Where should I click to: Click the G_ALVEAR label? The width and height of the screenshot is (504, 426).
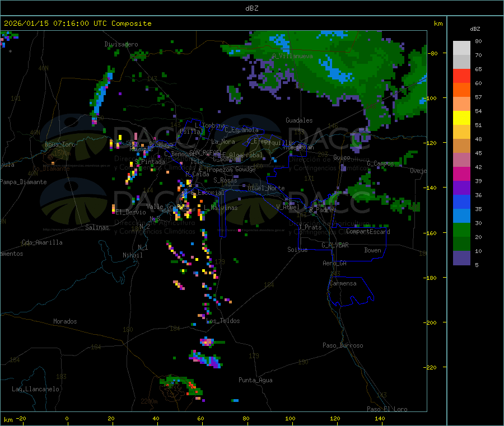335,245
